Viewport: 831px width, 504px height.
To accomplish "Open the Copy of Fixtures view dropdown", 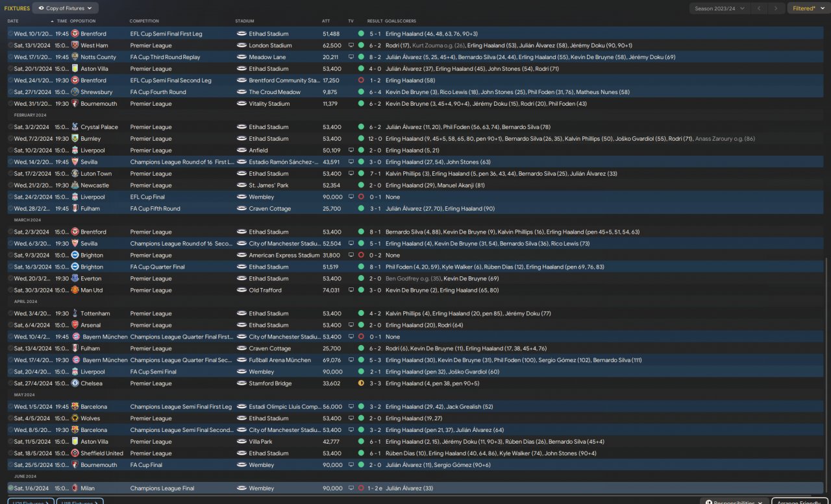I will click(66, 8).
